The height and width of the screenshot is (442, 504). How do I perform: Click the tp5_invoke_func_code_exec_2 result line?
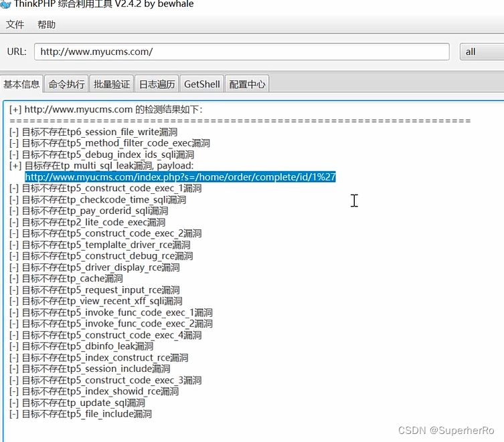pos(111,324)
